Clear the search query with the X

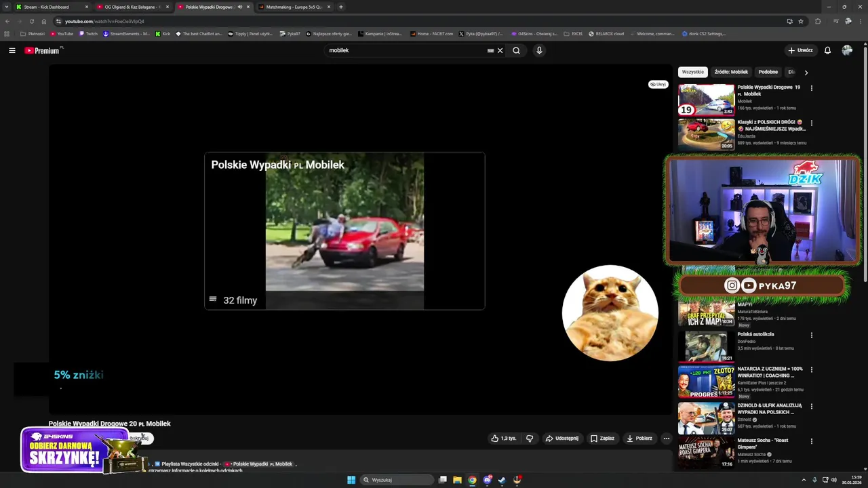[x=500, y=50]
